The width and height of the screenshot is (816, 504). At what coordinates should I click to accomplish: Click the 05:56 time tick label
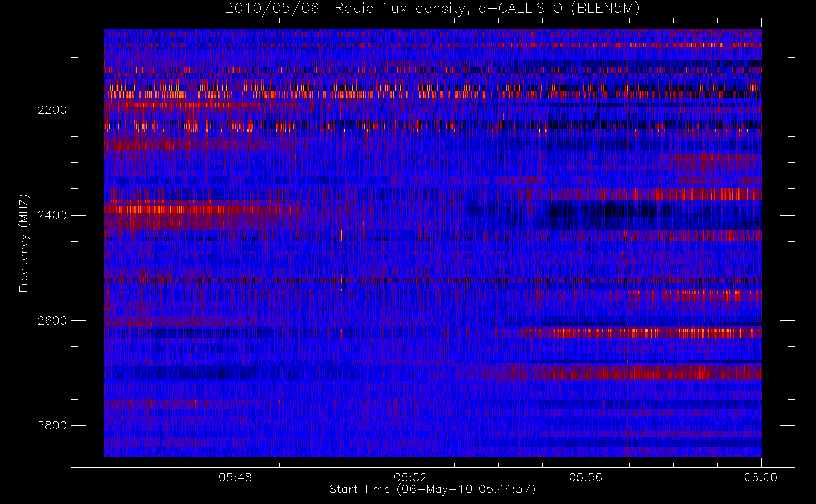(586, 477)
